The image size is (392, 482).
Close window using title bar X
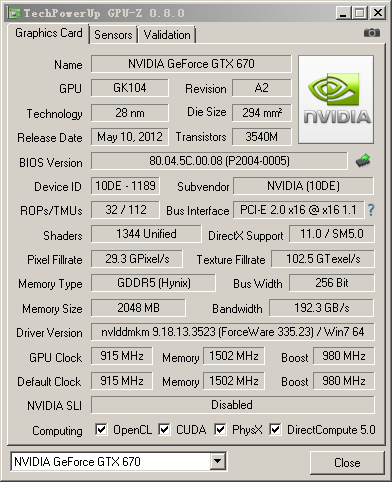pyautogui.click(x=378, y=13)
